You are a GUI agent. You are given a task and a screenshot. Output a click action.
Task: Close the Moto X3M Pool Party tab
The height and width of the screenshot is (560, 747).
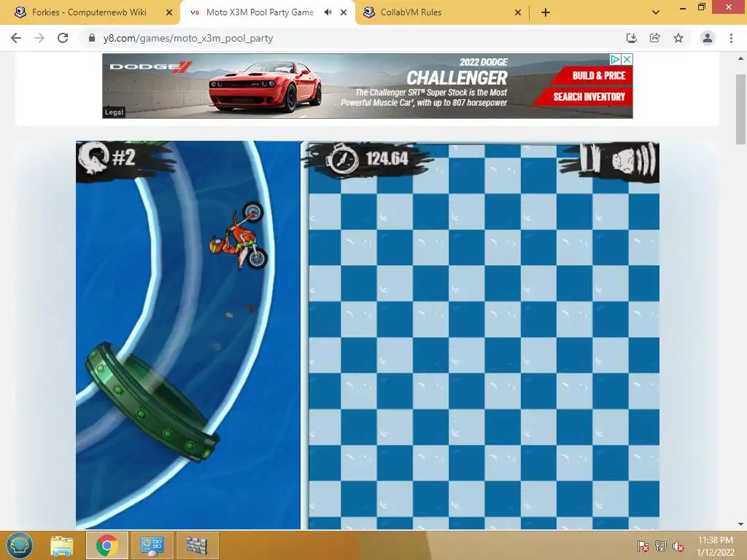coord(344,12)
